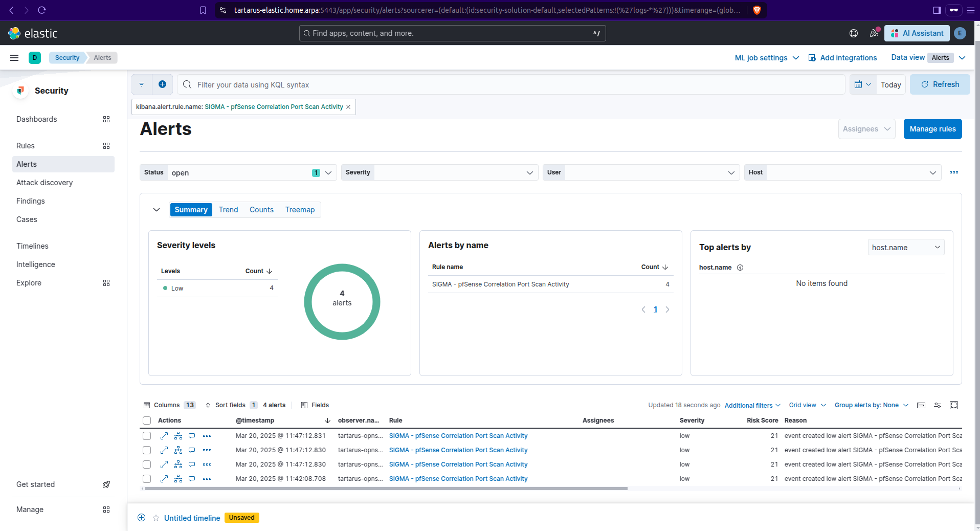Screen dimensions: 980x531
Task: Bookmark this page in the browser toolbar
Action: pyautogui.click(x=203, y=10)
